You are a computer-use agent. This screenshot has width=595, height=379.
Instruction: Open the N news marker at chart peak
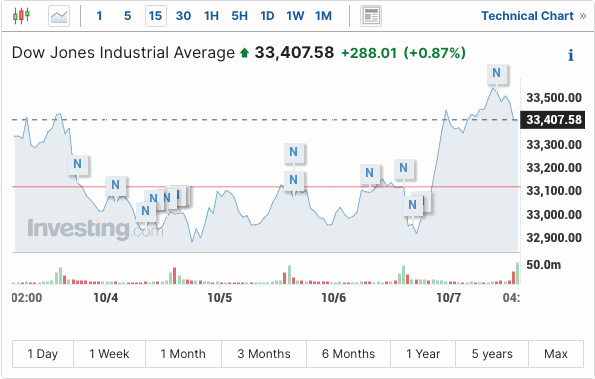pyautogui.click(x=496, y=73)
